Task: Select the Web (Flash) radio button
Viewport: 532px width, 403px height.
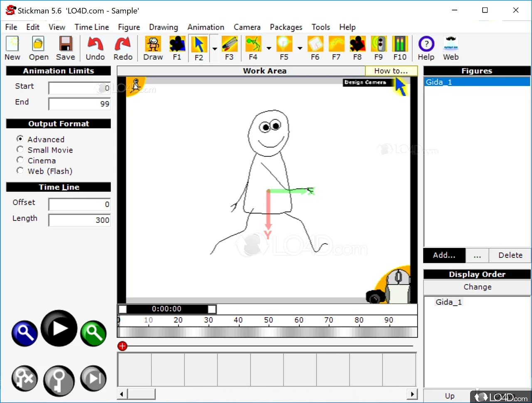Action: 20,171
